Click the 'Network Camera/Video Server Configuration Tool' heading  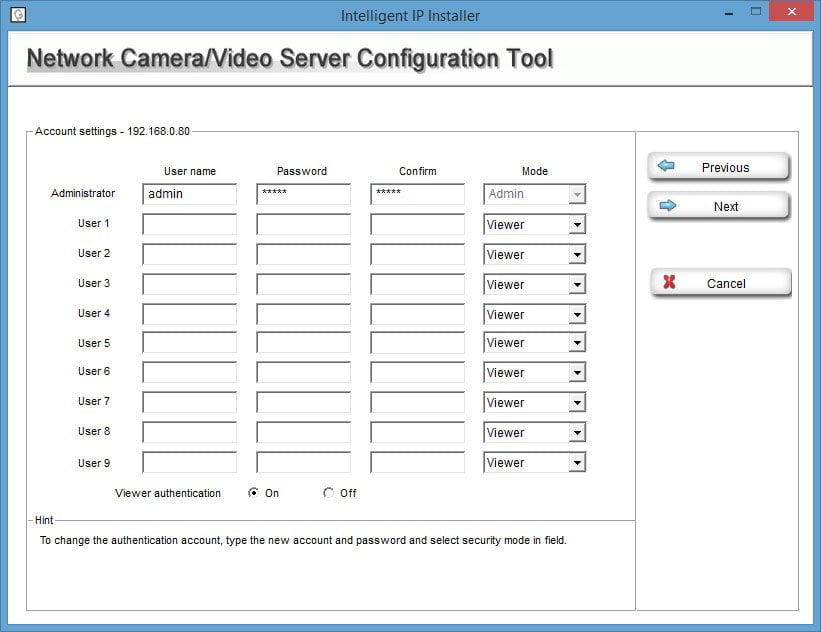290,58
